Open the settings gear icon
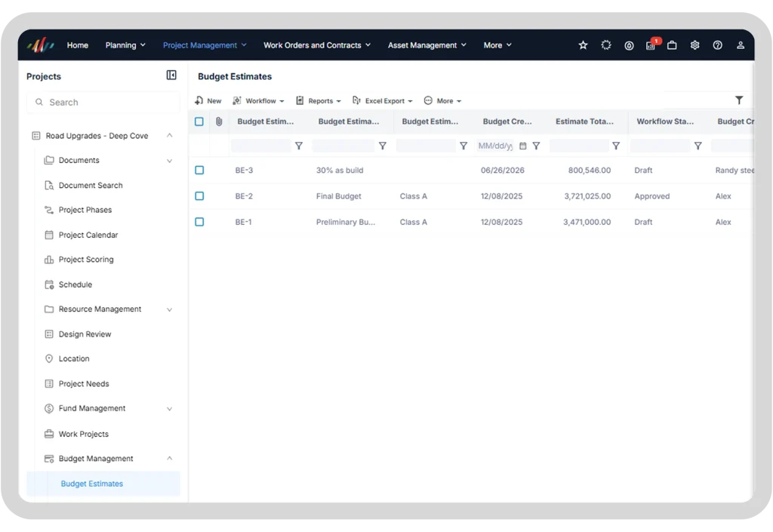The image size is (773, 532). (694, 45)
